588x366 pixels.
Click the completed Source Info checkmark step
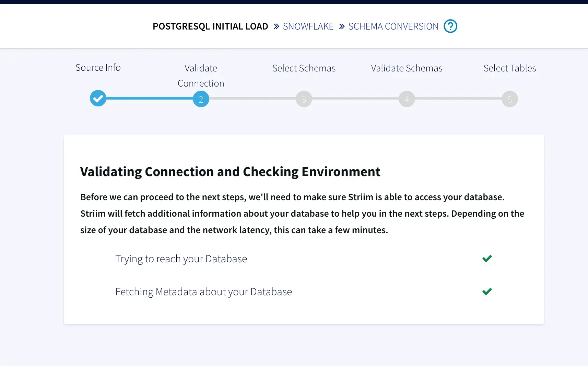coord(98,99)
